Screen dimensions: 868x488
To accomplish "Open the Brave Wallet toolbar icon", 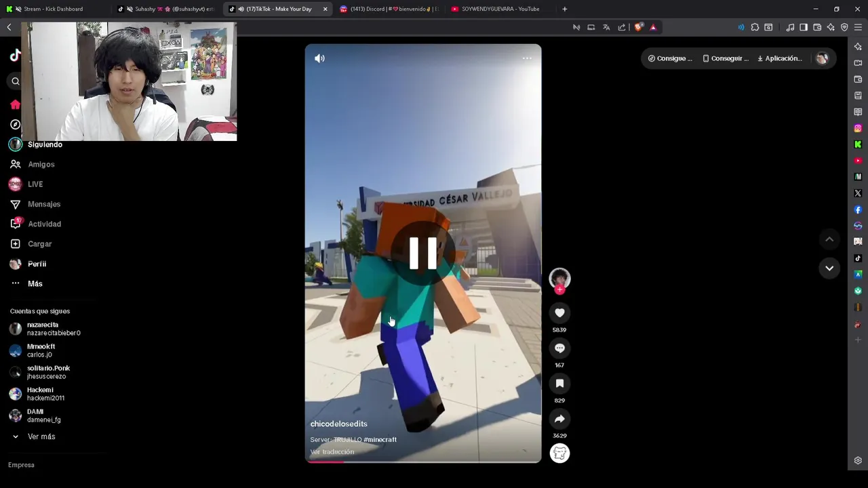I will (817, 27).
